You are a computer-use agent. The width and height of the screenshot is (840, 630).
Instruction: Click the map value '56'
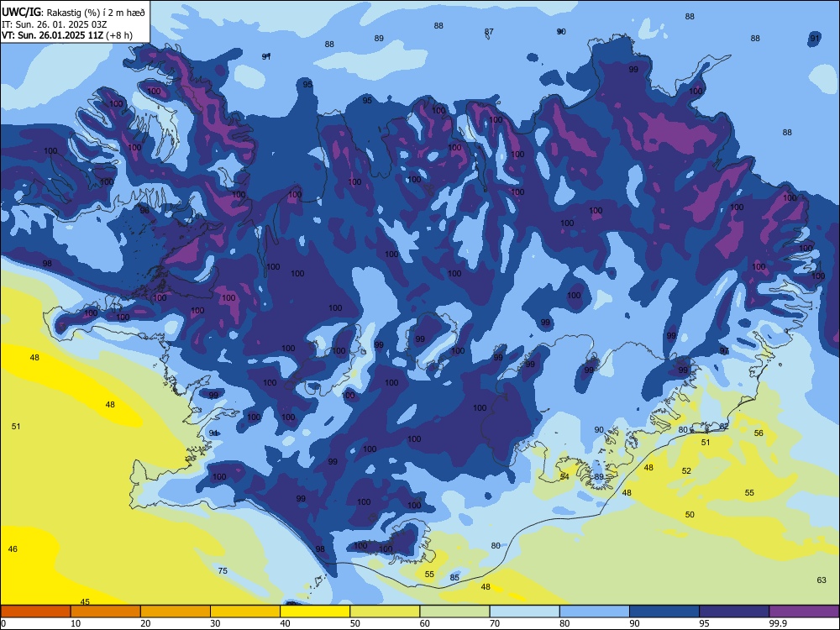759,433
